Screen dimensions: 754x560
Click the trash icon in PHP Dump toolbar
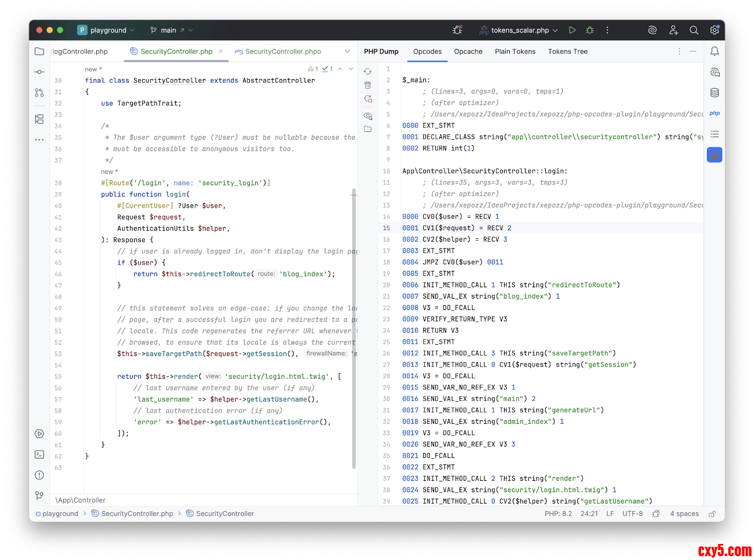click(x=368, y=85)
